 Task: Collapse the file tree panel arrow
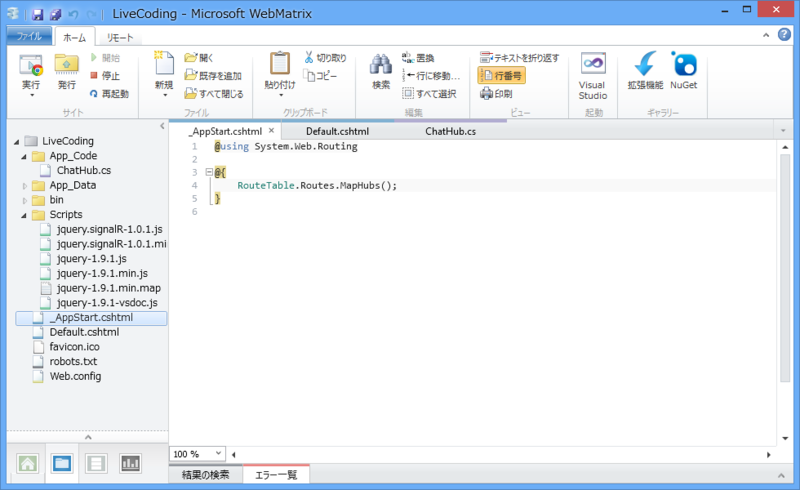(162, 126)
